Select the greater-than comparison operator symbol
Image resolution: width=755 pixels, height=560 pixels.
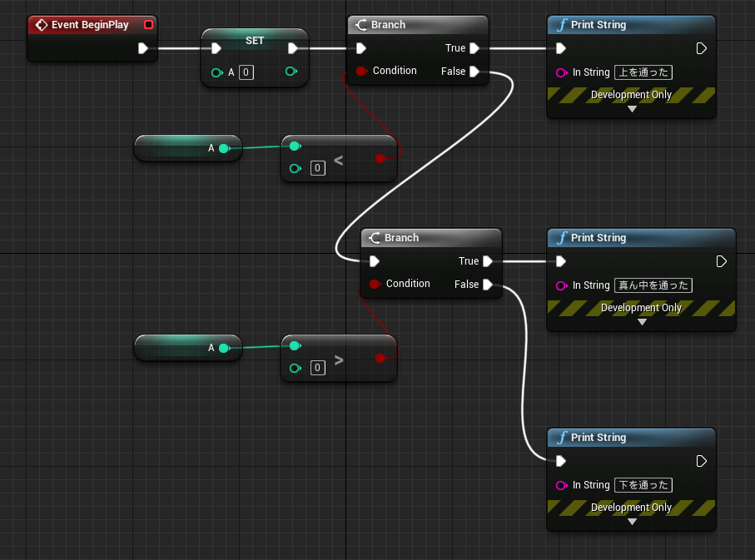click(339, 360)
